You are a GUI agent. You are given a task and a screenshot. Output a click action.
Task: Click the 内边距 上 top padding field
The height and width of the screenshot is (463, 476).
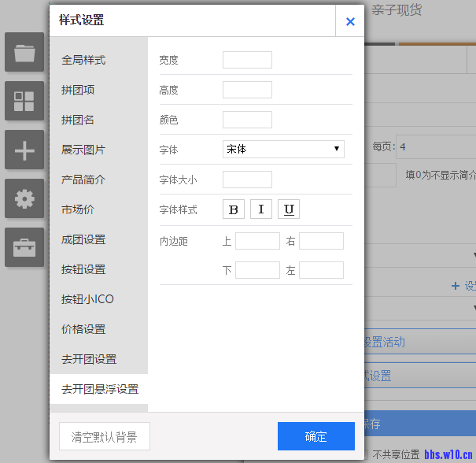pos(257,241)
